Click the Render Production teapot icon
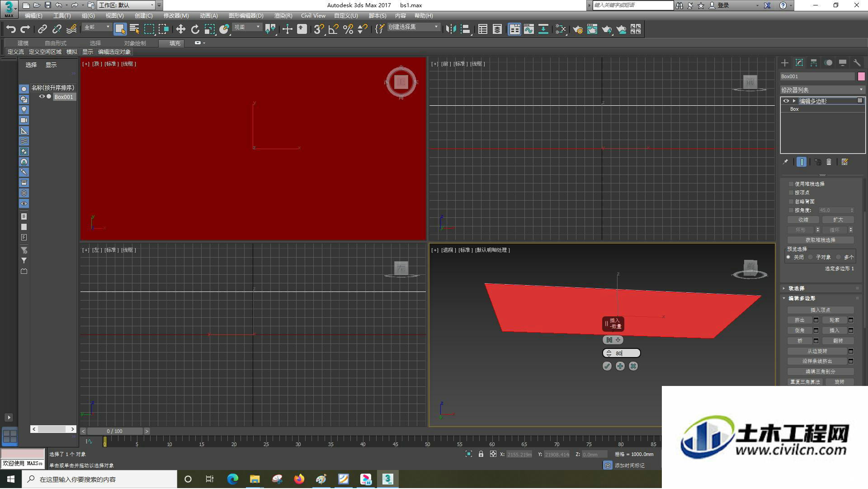 [x=606, y=29]
